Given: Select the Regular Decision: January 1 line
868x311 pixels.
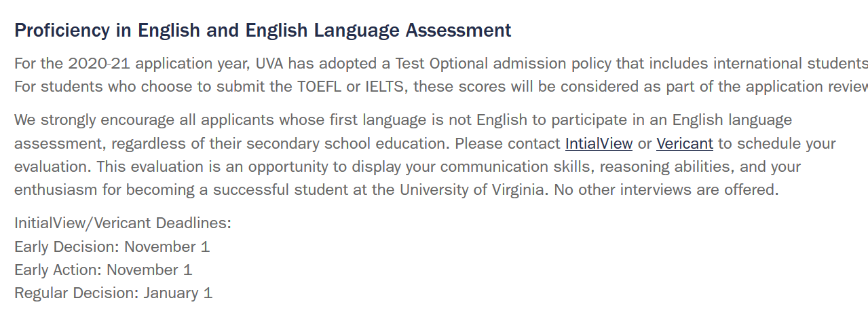Looking at the screenshot, I should tap(113, 293).
